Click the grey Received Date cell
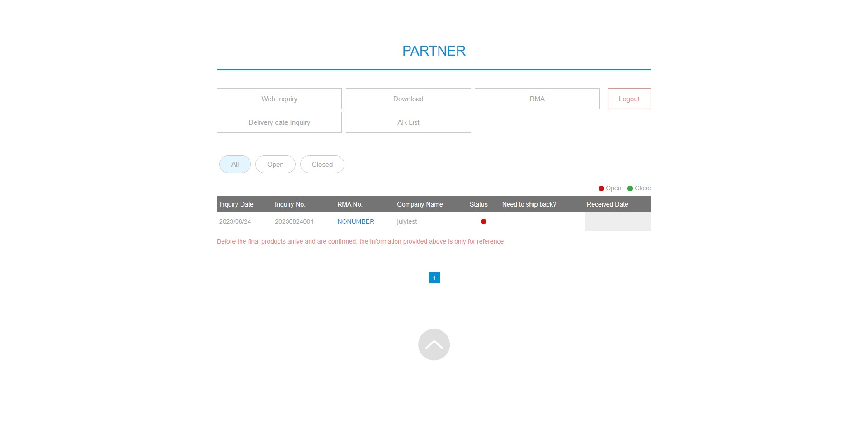 click(617, 221)
